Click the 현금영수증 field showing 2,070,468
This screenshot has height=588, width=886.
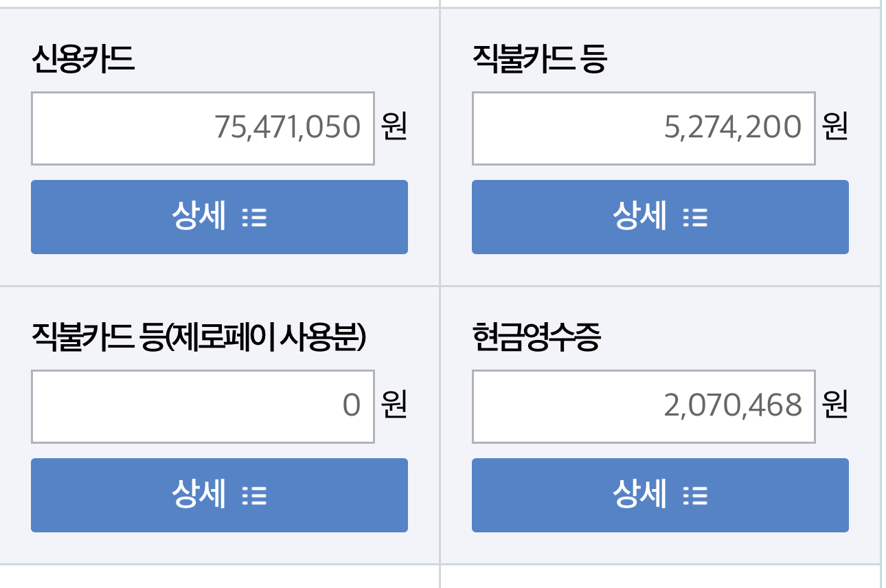click(644, 407)
